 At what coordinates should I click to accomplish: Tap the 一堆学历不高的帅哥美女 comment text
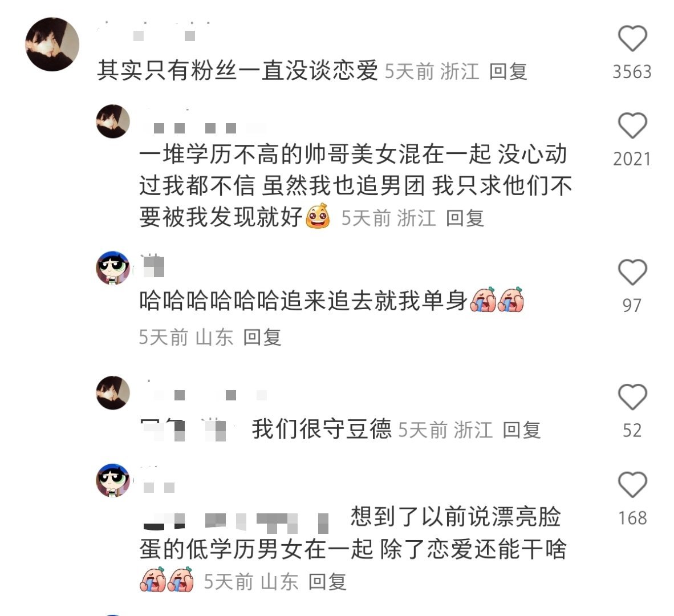(355, 185)
